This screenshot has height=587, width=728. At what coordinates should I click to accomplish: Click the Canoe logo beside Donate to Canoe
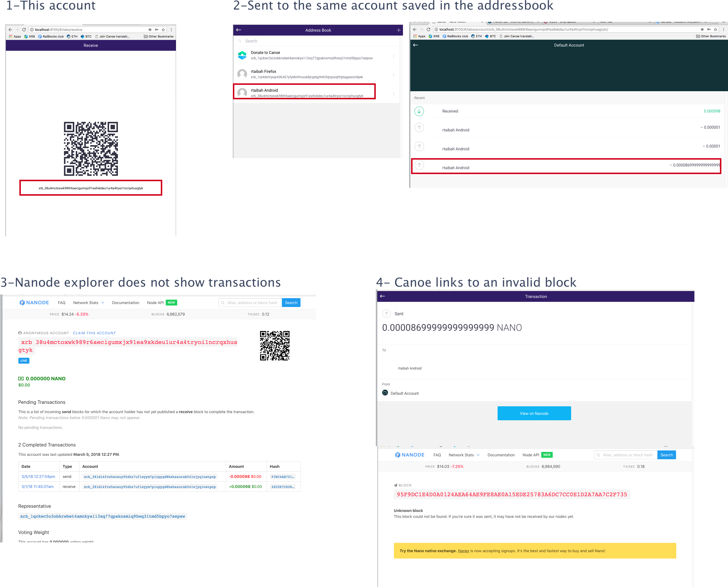pos(242,55)
